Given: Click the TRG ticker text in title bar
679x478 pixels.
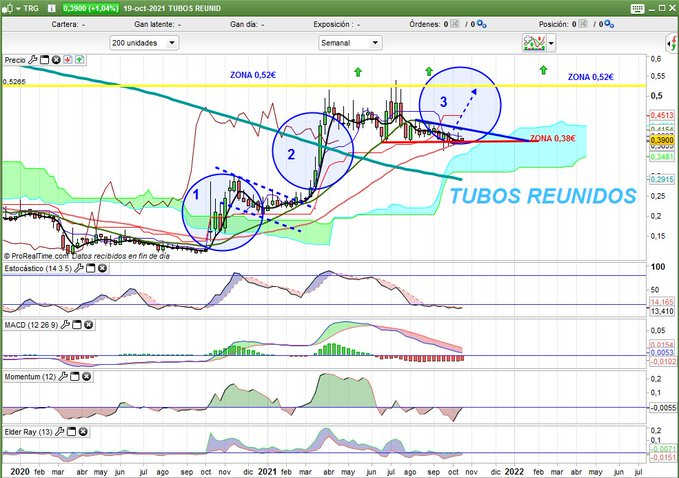Looking at the screenshot, I should (x=31, y=8).
